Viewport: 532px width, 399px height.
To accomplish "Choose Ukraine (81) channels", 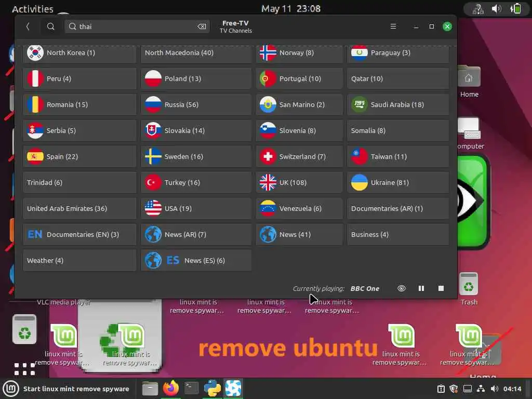I will pos(398,182).
